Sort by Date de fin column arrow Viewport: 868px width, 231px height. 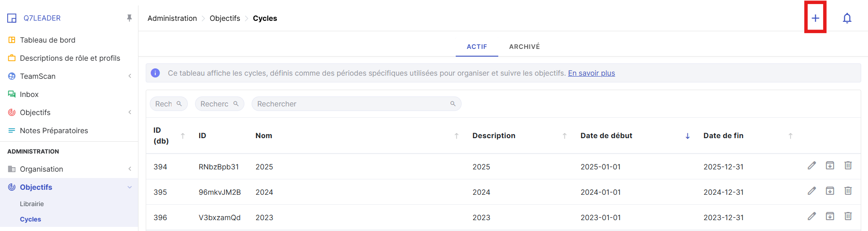point(790,136)
